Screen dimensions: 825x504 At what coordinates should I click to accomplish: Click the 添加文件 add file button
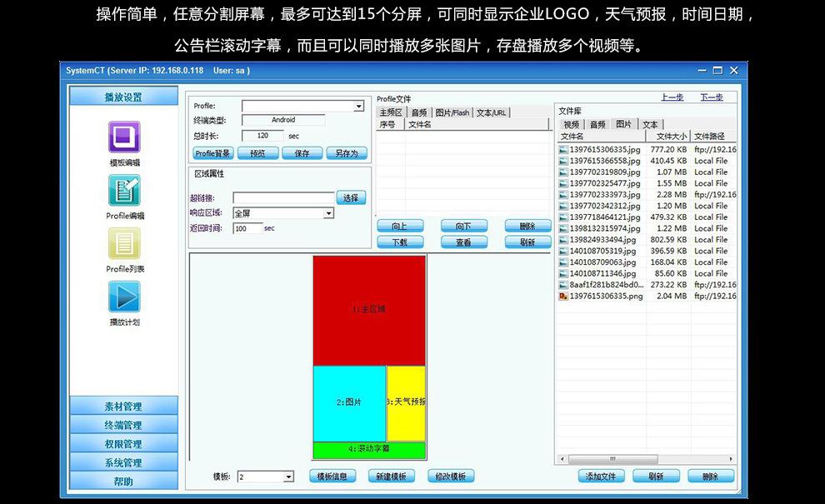point(601,477)
